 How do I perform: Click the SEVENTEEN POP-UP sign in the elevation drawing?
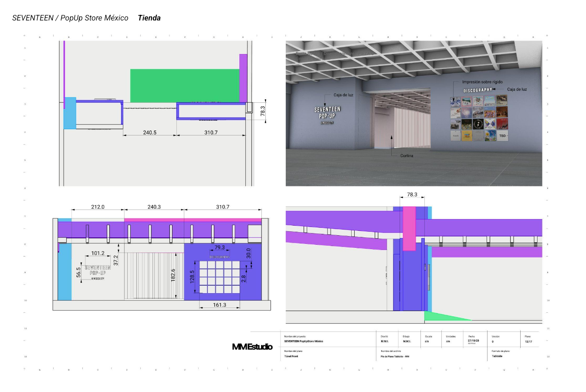click(x=98, y=273)
